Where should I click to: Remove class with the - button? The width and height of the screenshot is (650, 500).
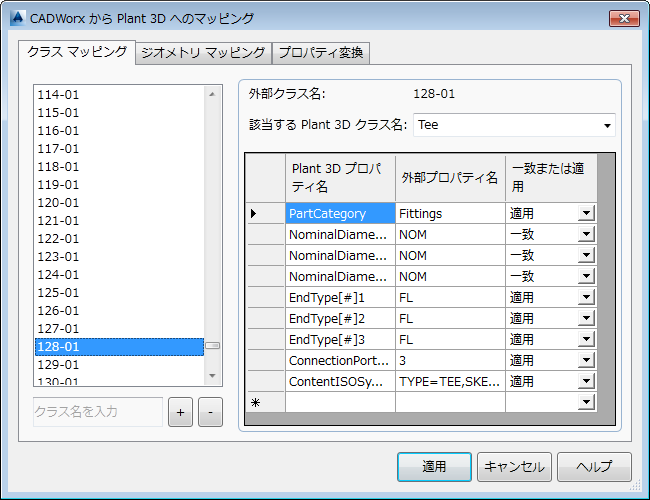(210, 412)
